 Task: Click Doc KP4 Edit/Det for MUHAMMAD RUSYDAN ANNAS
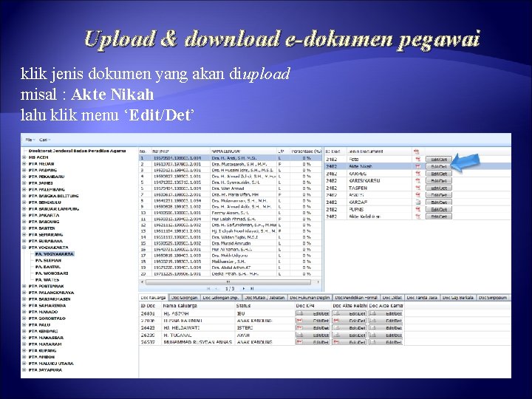point(313,342)
